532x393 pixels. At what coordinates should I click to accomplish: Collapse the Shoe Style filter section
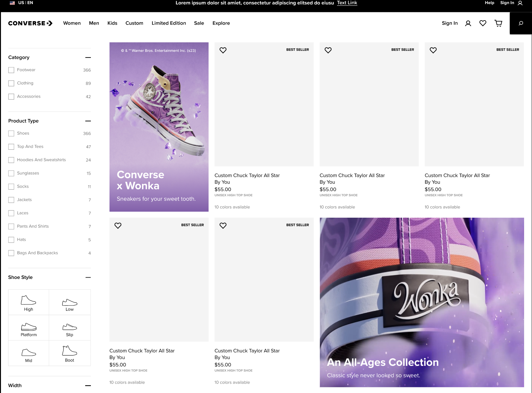point(88,277)
